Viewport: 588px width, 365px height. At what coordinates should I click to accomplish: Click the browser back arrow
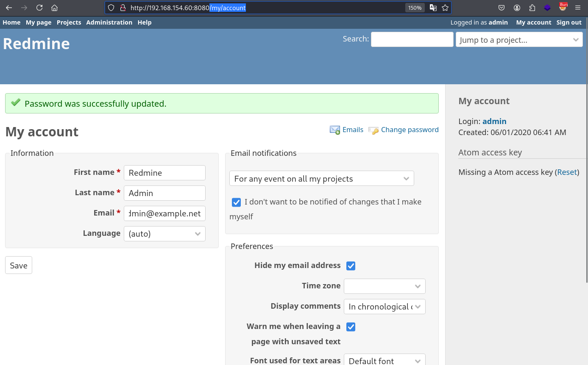(9, 8)
